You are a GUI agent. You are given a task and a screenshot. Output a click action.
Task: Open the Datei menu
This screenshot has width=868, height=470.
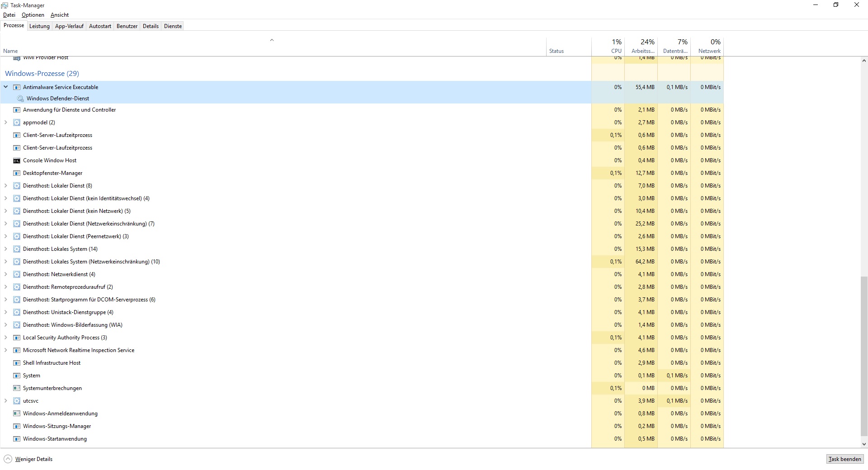coord(9,15)
